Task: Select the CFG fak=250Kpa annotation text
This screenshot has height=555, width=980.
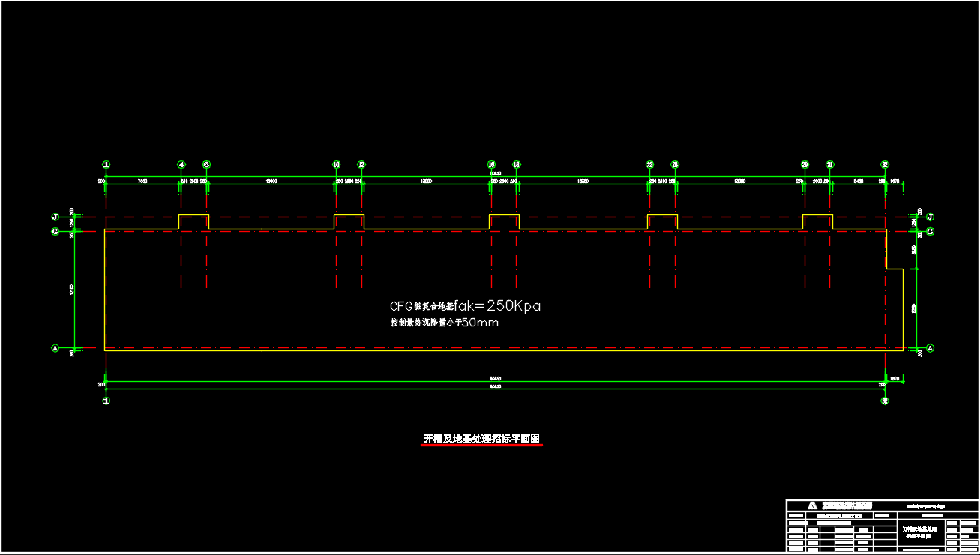Action: (465, 306)
